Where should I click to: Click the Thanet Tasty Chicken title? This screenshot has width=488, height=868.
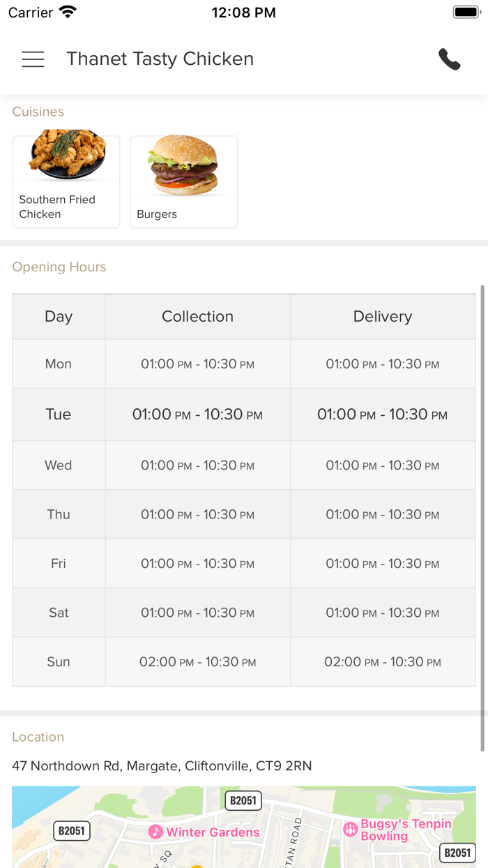point(160,59)
